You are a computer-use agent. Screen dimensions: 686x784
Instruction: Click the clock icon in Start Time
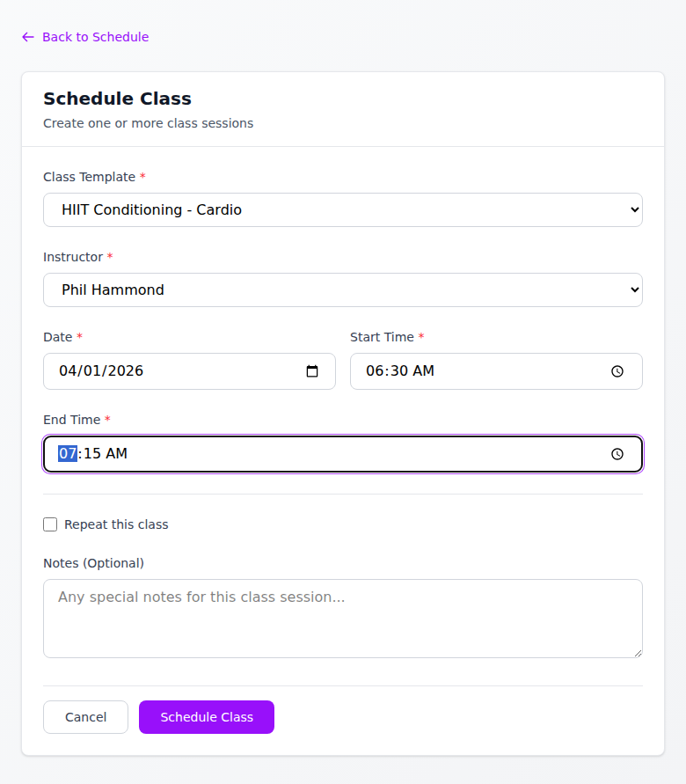(x=617, y=371)
